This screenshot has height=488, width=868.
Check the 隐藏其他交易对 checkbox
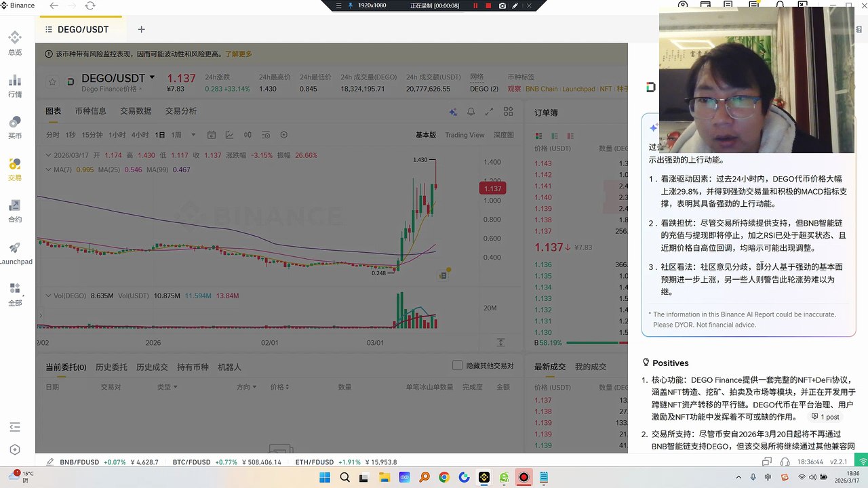(457, 365)
